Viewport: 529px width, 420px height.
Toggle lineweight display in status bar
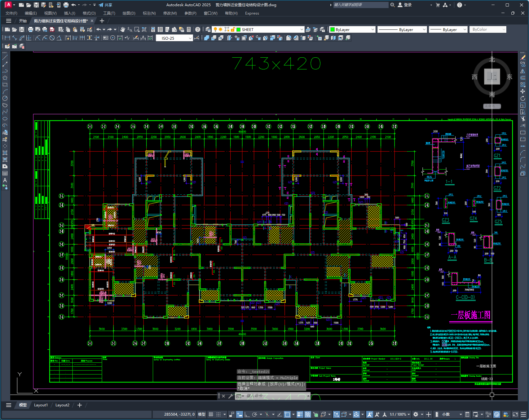[x=300, y=414]
